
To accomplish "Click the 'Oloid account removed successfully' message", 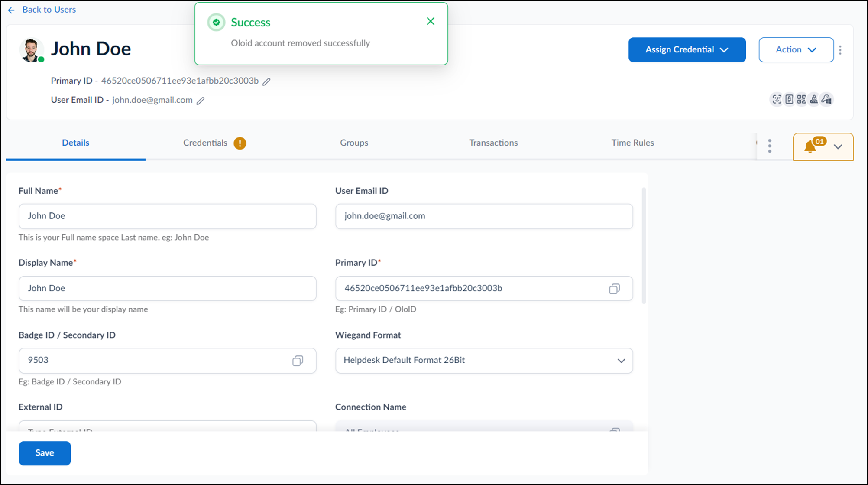I will pyautogui.click(x=300, y=43).
